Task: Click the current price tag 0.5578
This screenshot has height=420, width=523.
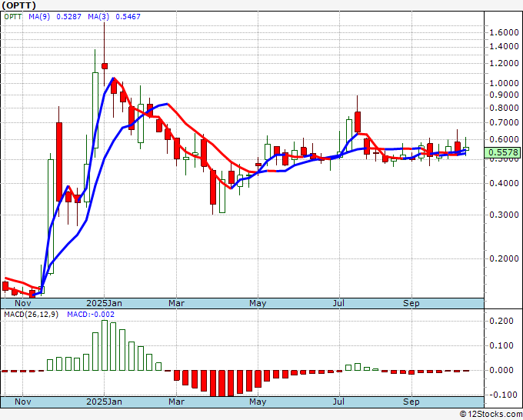Action: 503,153
